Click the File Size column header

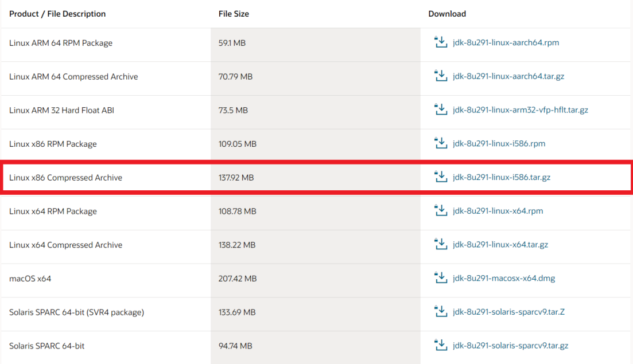pos(234,14)
